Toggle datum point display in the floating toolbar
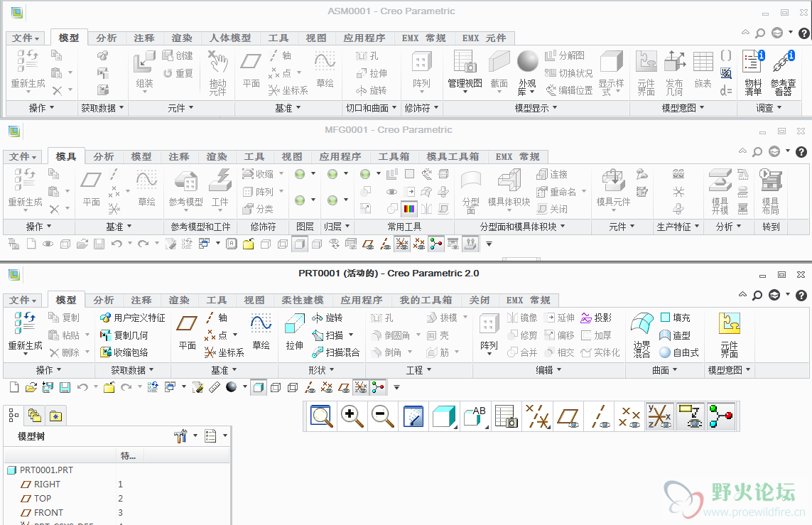Screen dimensions: 812x525 click(629, 416)
